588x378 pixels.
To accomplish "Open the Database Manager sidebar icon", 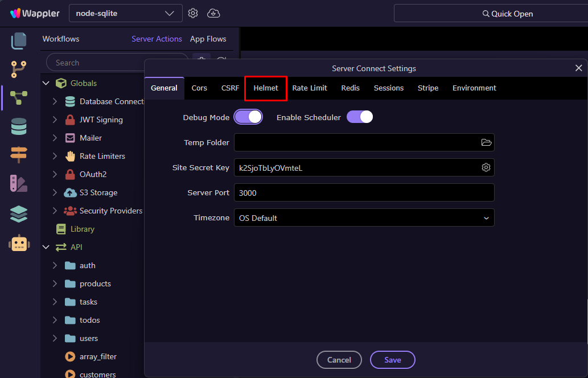I will (19, 127).
